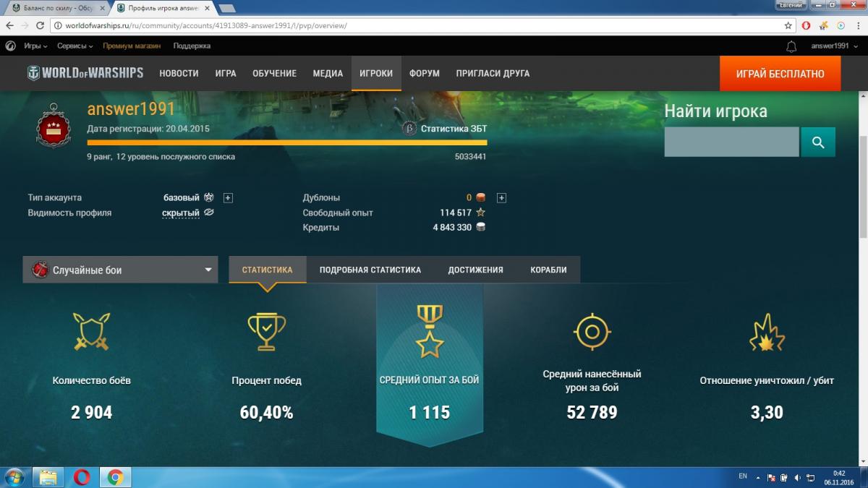Open the Invite a Friend menu item
The image size is (868, 488).
pos(493,73)
